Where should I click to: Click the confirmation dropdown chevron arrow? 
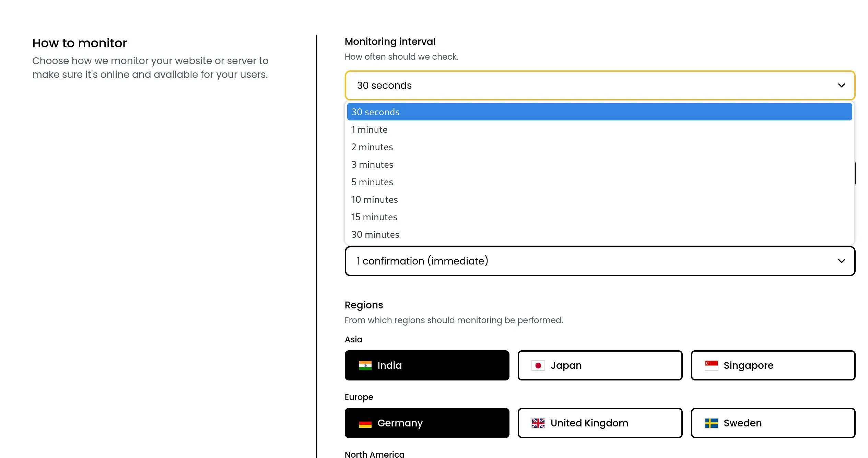pyautogui.click(x=841, y=261)
